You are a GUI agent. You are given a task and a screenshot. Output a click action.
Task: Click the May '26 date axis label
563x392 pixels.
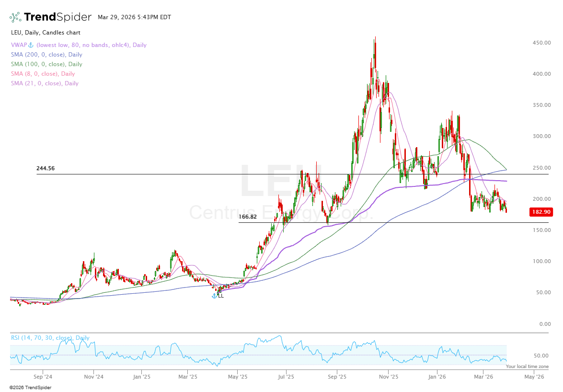534,377
